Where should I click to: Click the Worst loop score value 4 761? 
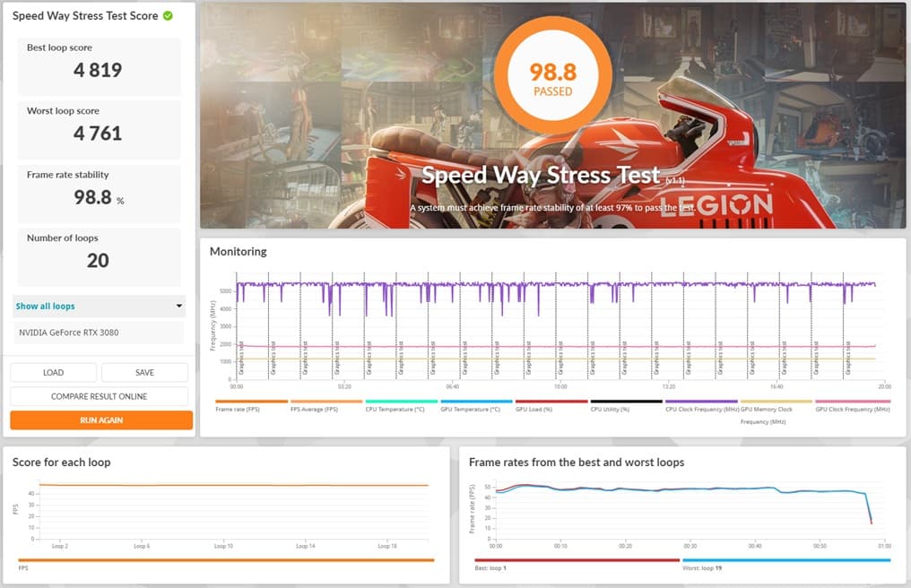(x=98, y=134)
